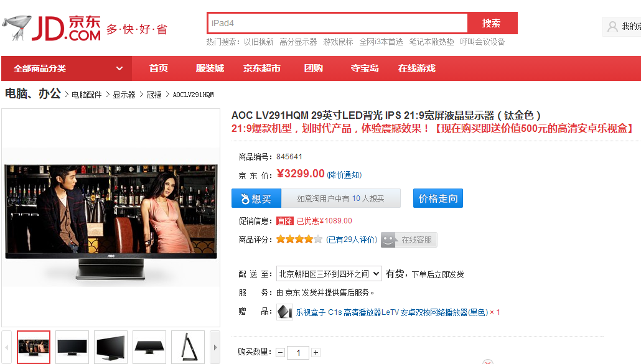Click the 在线客服 online service button
This screenshot has width=641, height=364.
(409, 240)
